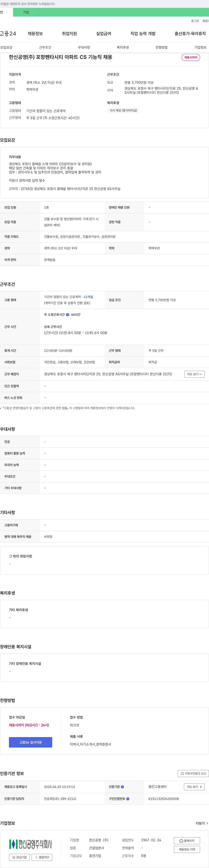This screenshot has width=209, height=868.
Task: Jump to the 모집요강 section tab
Action: point(6,48)
